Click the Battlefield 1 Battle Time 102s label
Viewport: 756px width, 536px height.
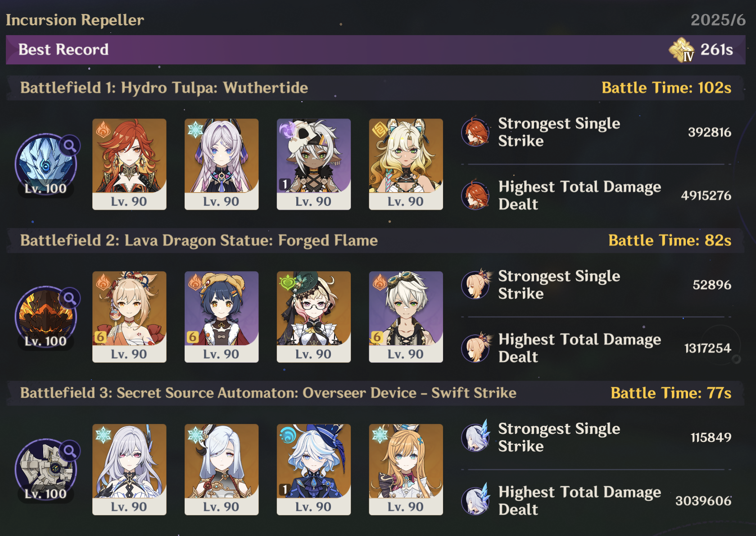click(666, 88)
